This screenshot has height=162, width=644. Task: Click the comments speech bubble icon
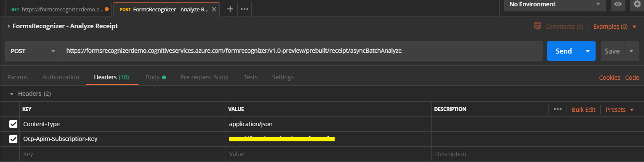click(537, 26)
